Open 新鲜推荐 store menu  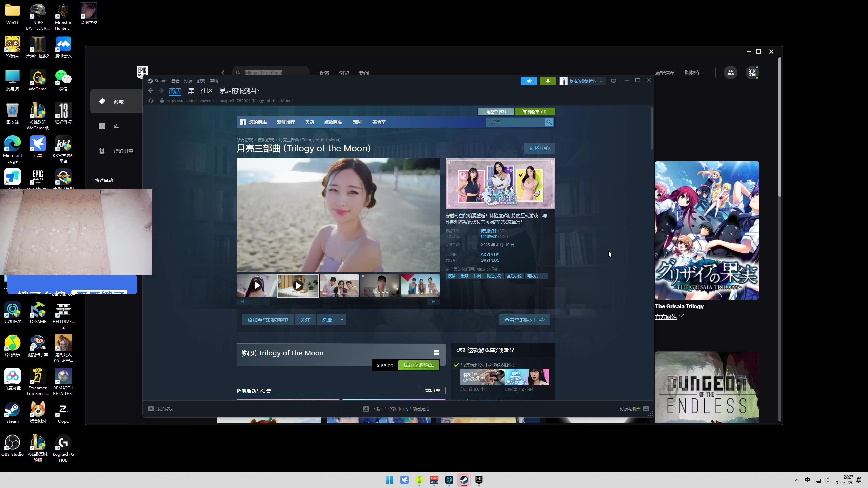(x=286, y=122)
